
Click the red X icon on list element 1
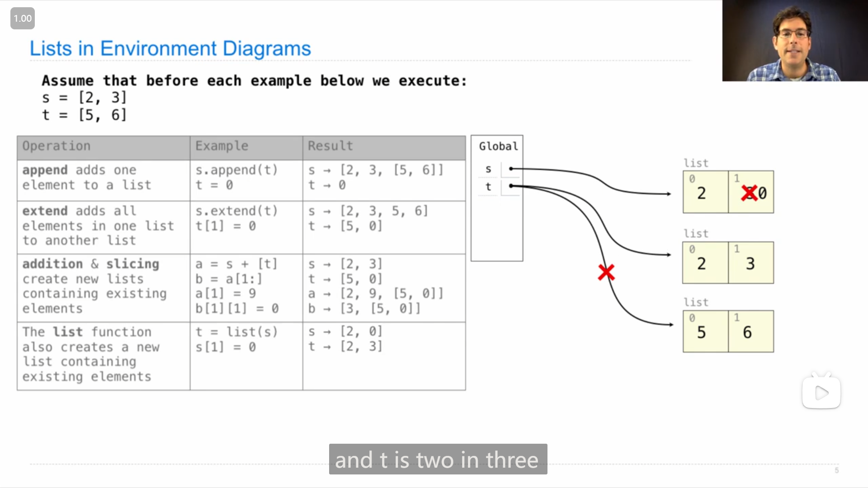pos(747,192)
